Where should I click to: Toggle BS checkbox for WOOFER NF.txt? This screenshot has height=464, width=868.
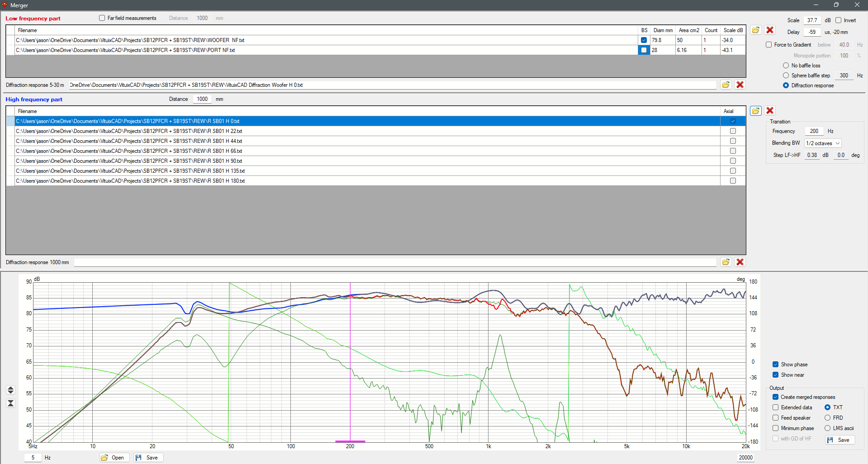(x=644, y=40)
